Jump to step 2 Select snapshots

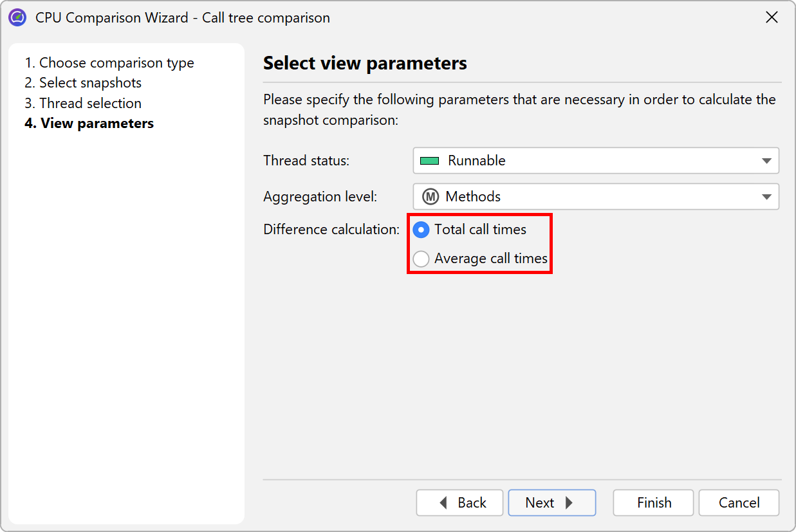[x=83, y=83]
